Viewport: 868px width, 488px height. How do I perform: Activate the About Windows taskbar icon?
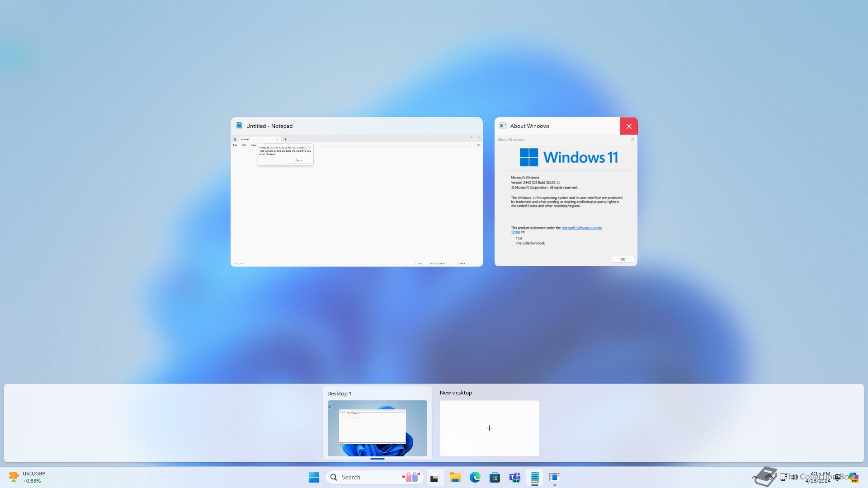coord(554,477)
